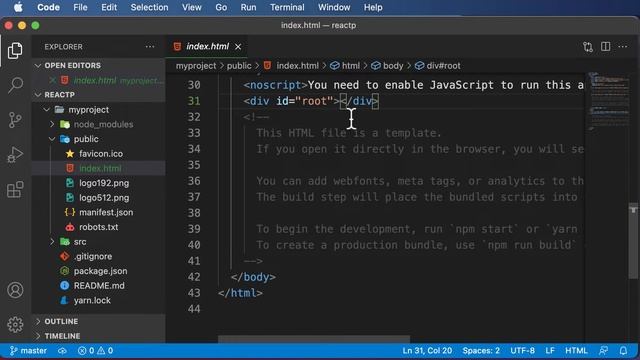Click the feedback icon in status bar
Image resolution: width=640 pixels, height=360 pixels.
(x=603, y=351)
